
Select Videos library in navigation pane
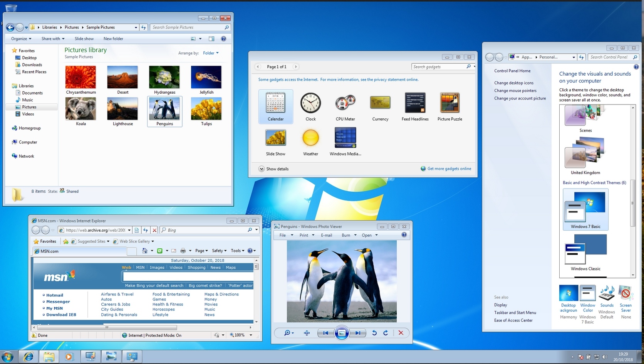coord(28,114)
